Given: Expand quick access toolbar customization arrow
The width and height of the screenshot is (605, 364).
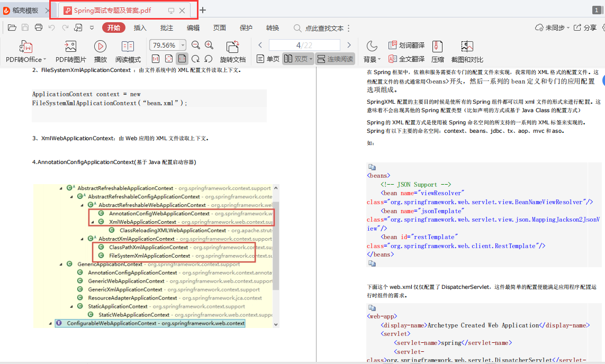Looking at the screenshot, I should 92,28.
